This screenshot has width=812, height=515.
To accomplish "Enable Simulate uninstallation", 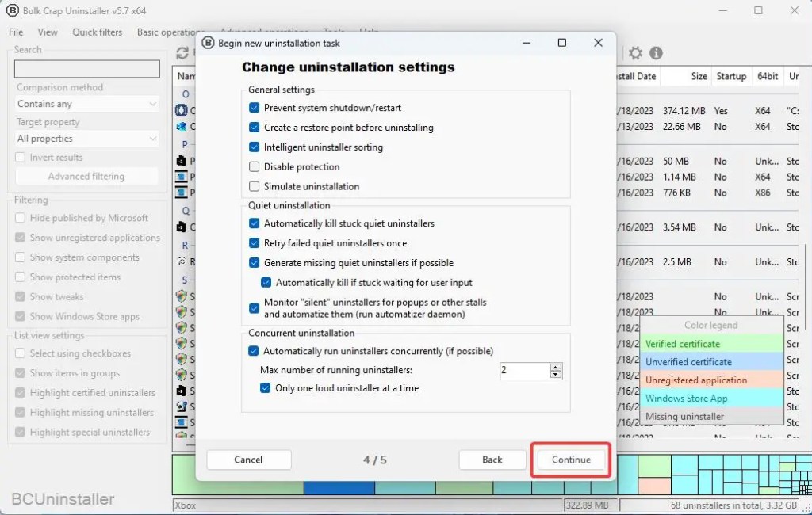I will tap(254, 186).
